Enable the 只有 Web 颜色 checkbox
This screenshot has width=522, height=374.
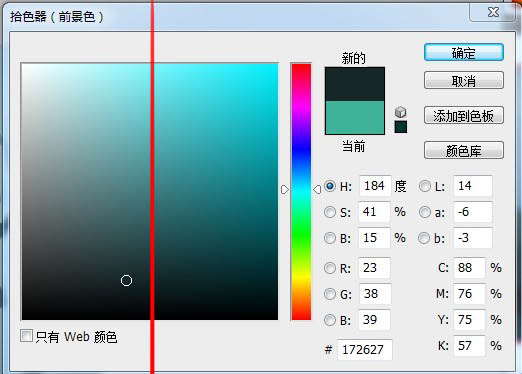pyautogui.click(x=26, y=336)
